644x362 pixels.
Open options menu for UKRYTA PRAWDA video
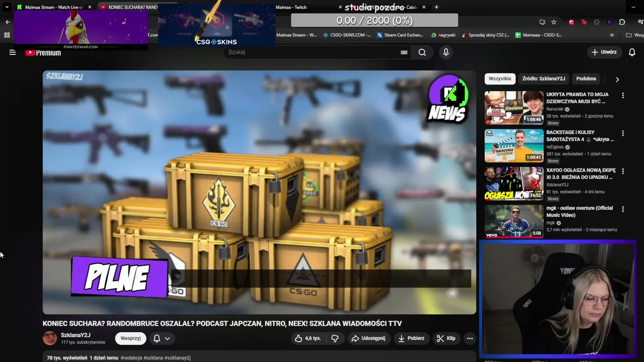click(x=623, y=96)
